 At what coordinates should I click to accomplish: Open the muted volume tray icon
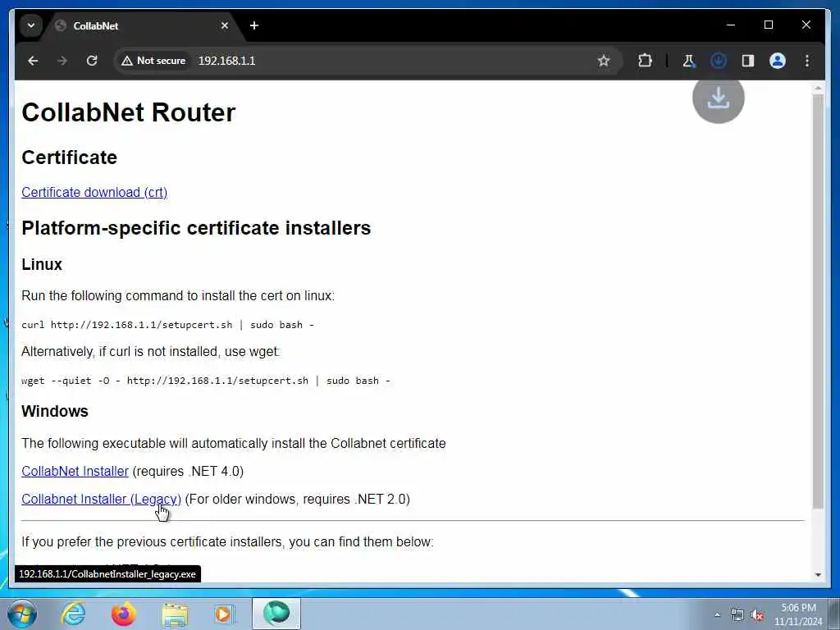[x=757, y=615]
